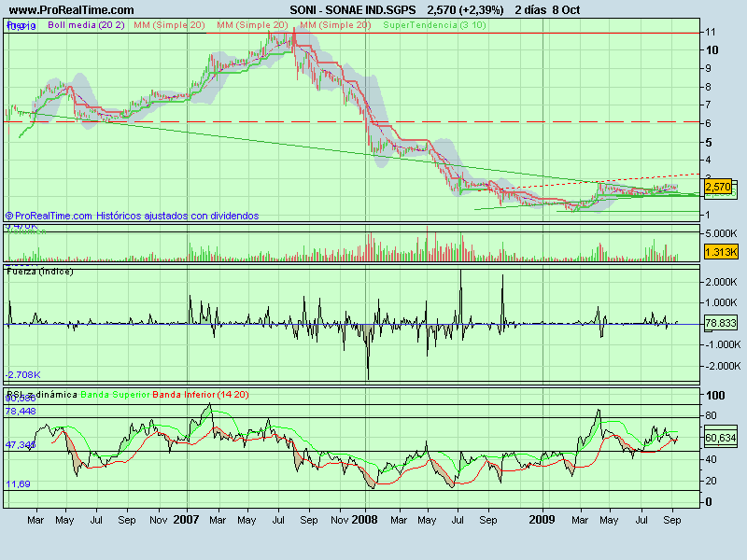747x560 pixels.
Task: Select the 100 value on the RSI axis
Action: [x=715, y=395]
